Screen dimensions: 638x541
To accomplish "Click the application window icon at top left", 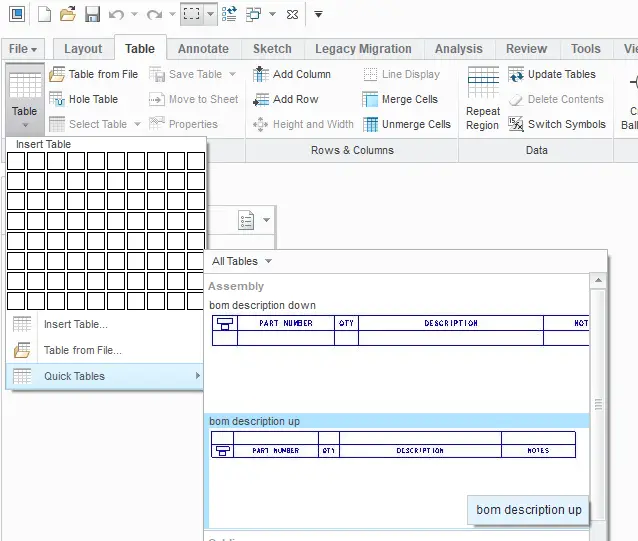I will [17, 14].
